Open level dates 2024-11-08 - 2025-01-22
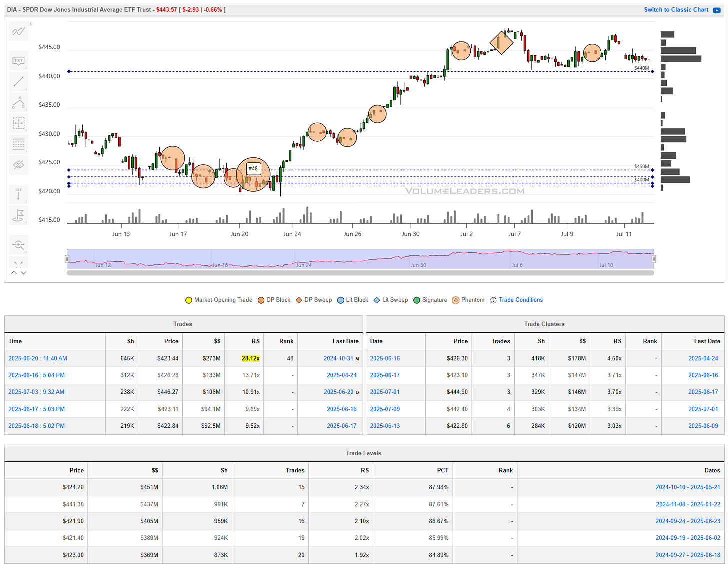 pos(688,504)
